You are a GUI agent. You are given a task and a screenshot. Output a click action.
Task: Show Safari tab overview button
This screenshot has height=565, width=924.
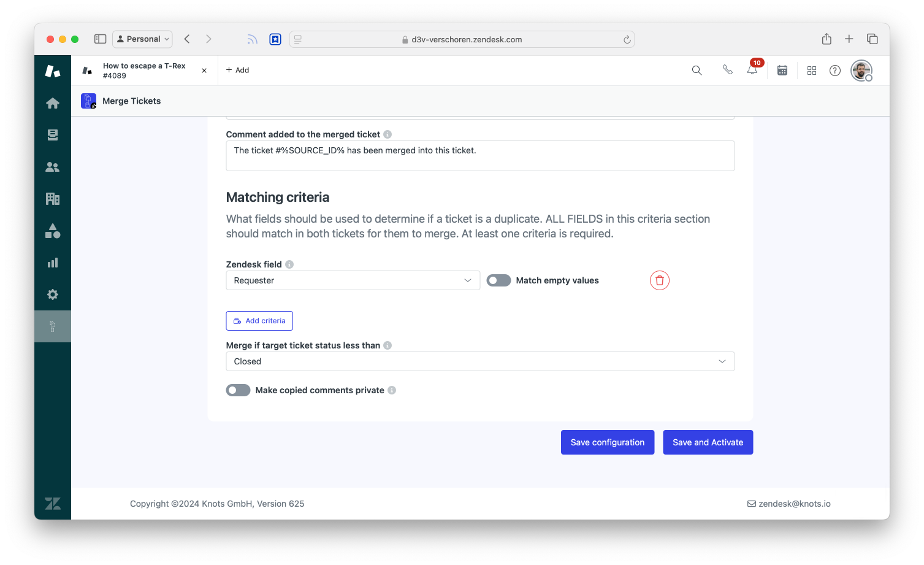[872, 39]
